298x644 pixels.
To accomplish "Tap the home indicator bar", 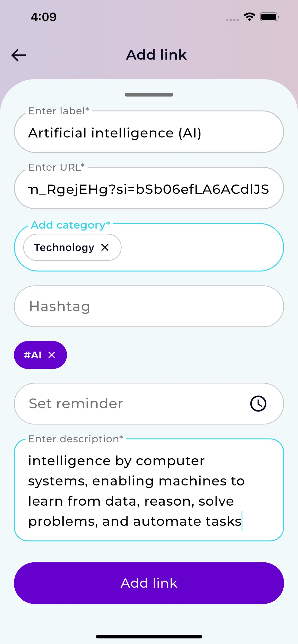I will [149, 637].
